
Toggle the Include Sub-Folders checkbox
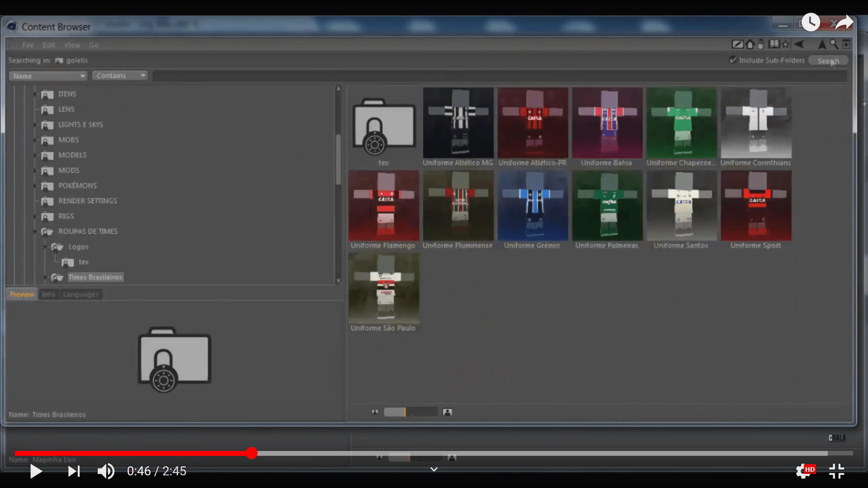click(733, 60)
